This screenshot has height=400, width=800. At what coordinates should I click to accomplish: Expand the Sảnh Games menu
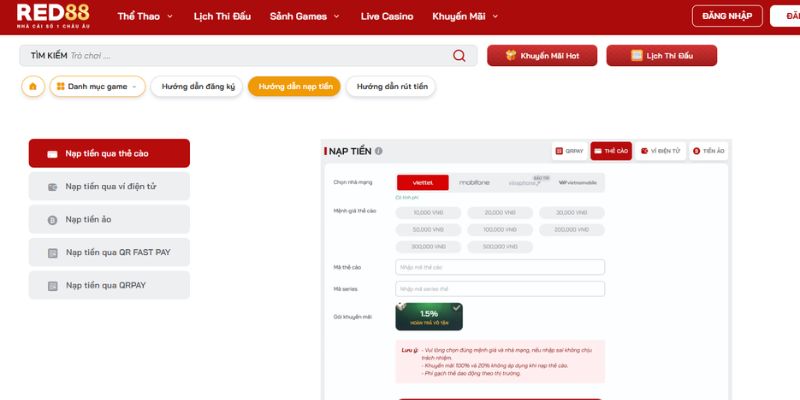tap(305, 16)
